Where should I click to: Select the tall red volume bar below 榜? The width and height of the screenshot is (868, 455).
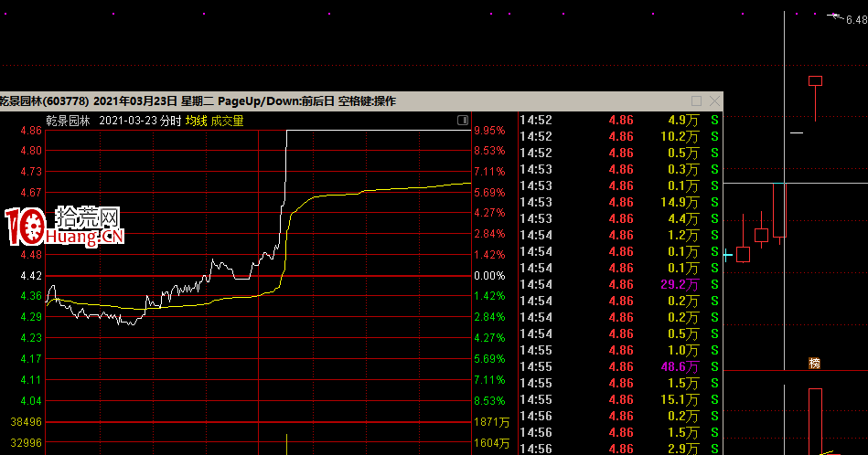814,420
